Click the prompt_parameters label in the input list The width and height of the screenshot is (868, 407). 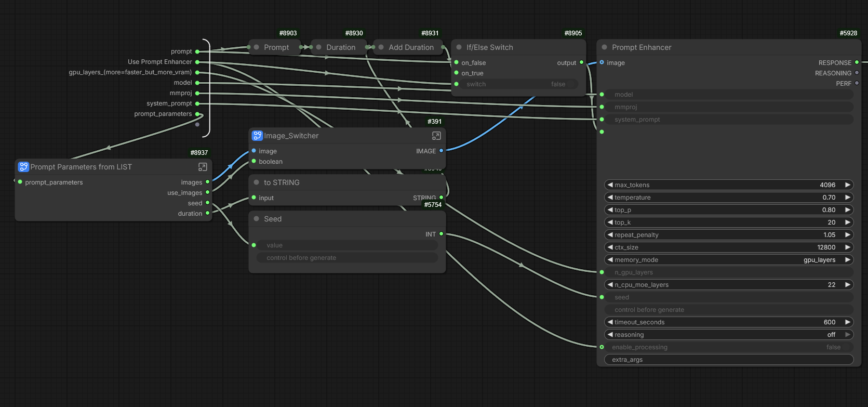tap(163, 114)
